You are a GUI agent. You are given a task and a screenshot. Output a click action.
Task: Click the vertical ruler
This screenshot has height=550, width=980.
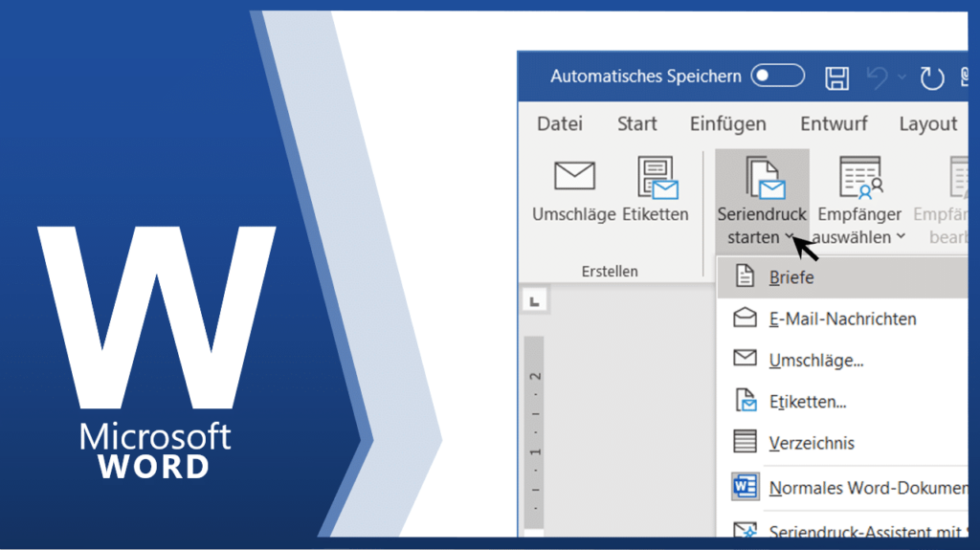pos(534,430)
